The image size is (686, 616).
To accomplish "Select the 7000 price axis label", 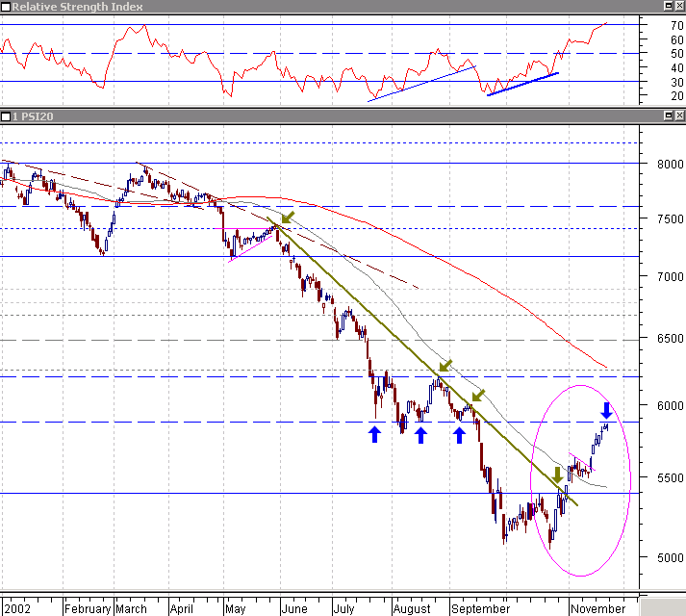I will point(670,276).
